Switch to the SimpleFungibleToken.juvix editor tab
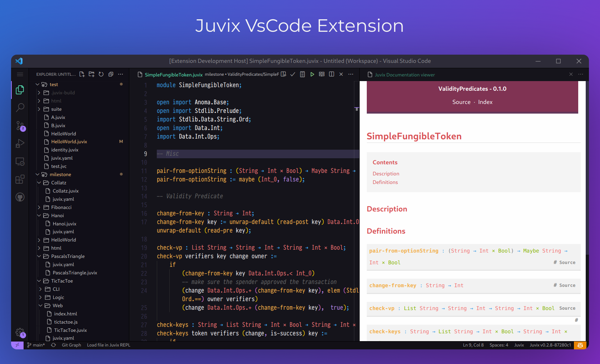Viewport: 600px width, 364px height. tap(173, 75)
